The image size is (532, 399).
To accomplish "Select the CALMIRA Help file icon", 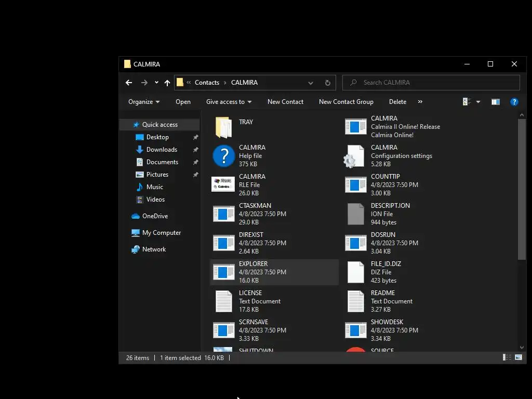I will click(223, 156).
